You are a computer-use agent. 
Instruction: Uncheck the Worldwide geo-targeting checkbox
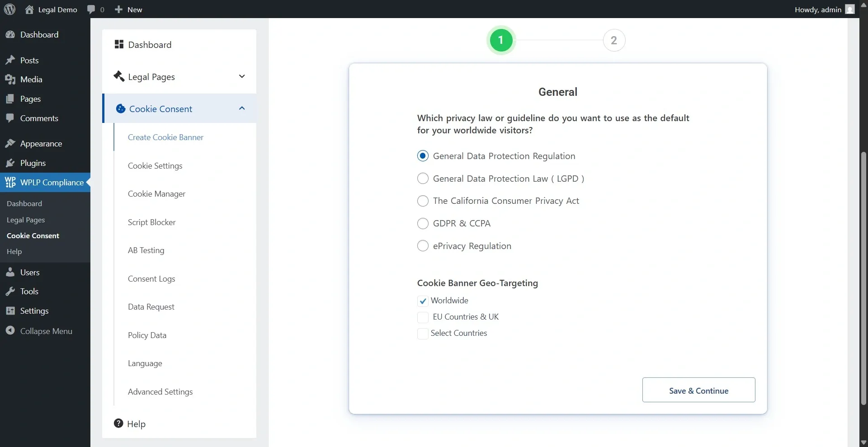coord(423,301)
